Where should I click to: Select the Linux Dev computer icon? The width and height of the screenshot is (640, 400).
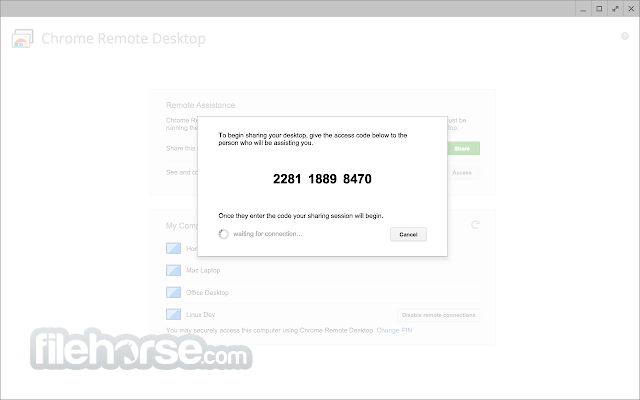tap(173, 314)
